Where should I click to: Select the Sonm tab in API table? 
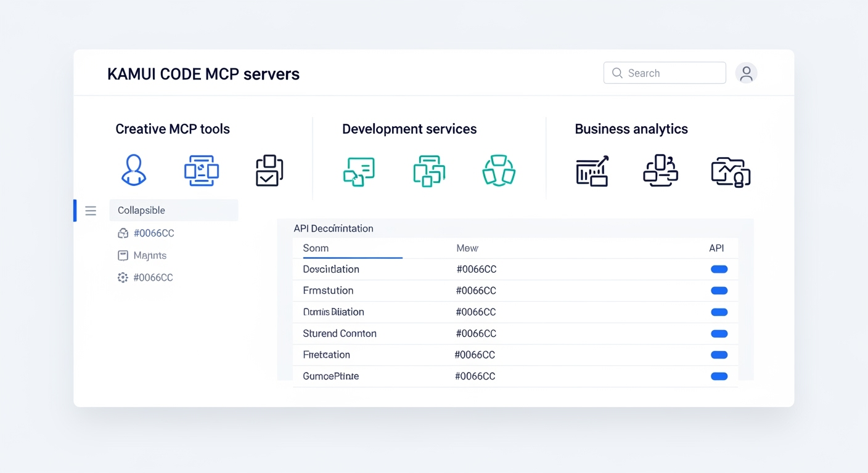click(x=316, y=248)
